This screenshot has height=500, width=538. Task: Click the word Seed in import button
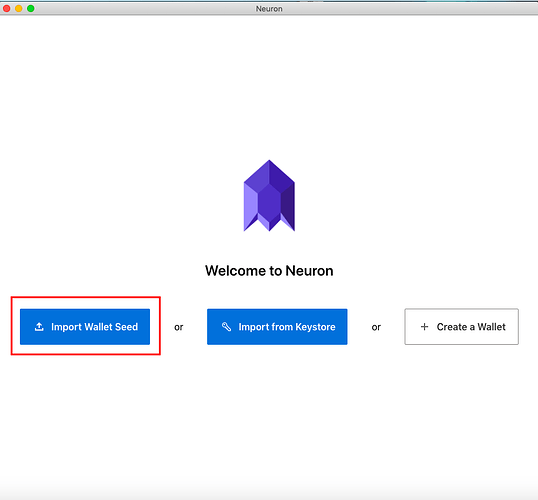point(126,327)
